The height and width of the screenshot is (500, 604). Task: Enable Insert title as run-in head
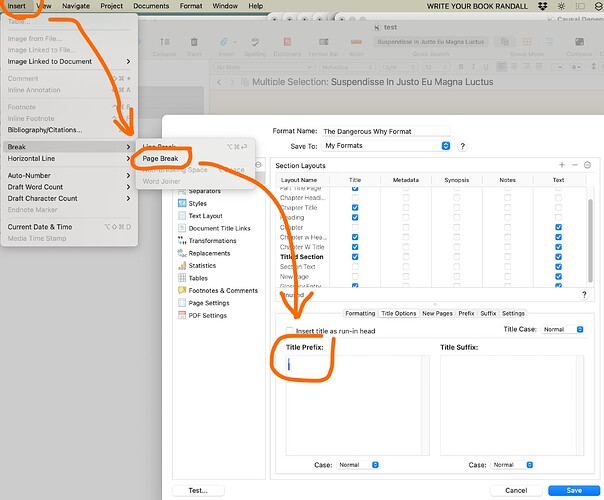pos(289,331)
